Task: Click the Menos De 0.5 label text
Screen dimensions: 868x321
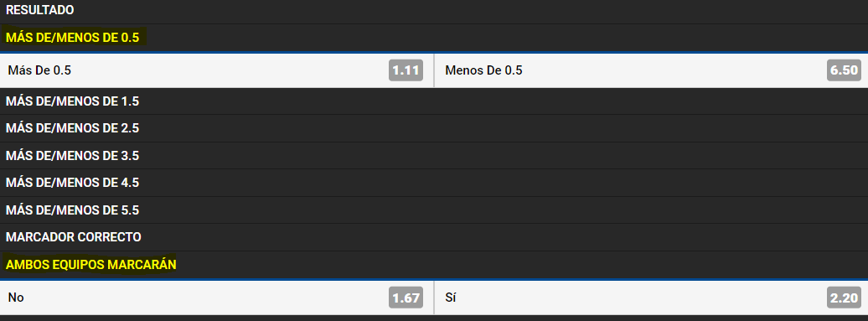Action: [x=483, y=70]
